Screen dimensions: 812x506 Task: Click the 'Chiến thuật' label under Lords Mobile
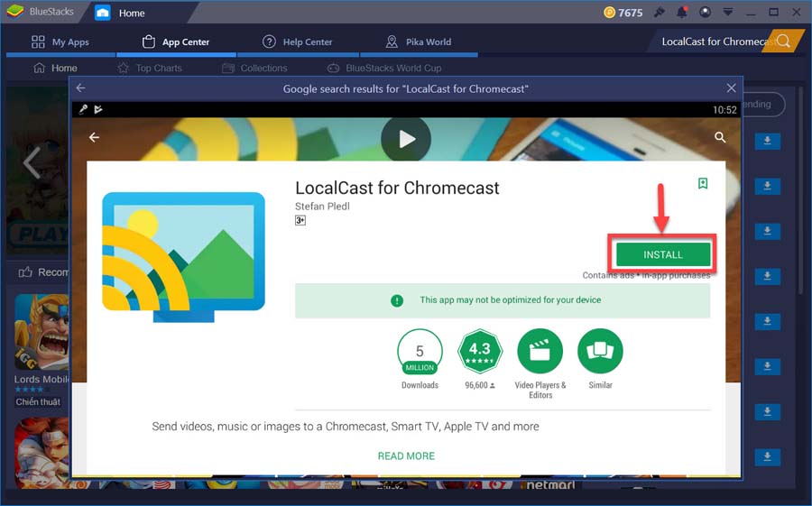coord(38,402)
